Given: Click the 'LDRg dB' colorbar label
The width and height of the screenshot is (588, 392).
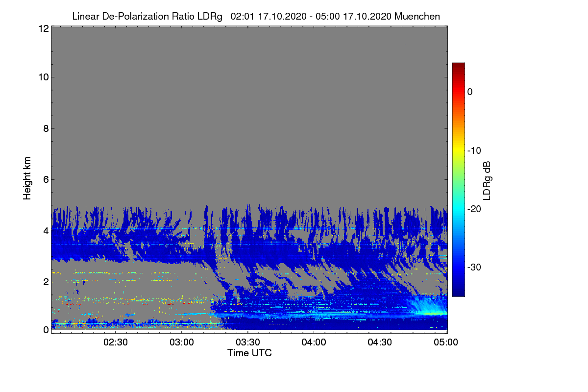Looking at the screenshot, I should pos(487,181).
